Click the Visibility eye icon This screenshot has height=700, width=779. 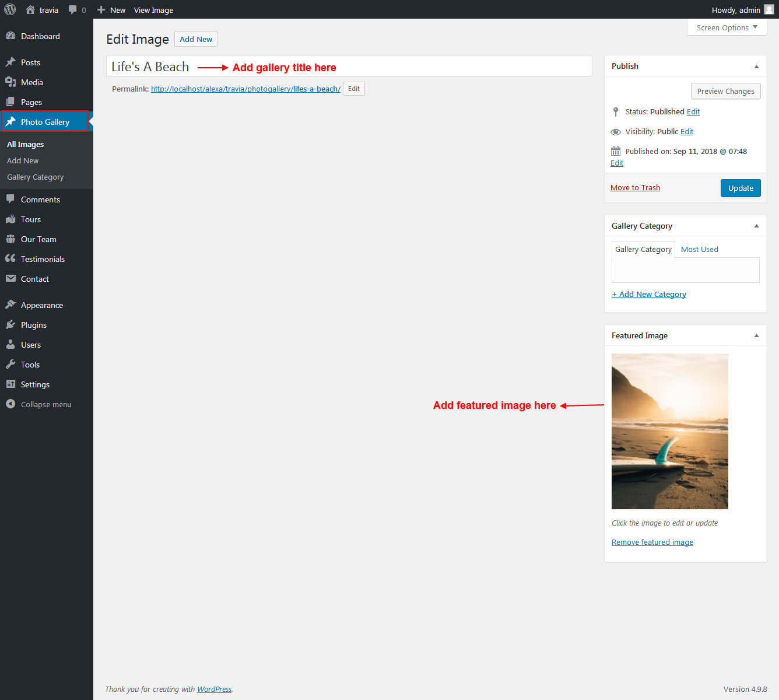click(x=616, y=132)
